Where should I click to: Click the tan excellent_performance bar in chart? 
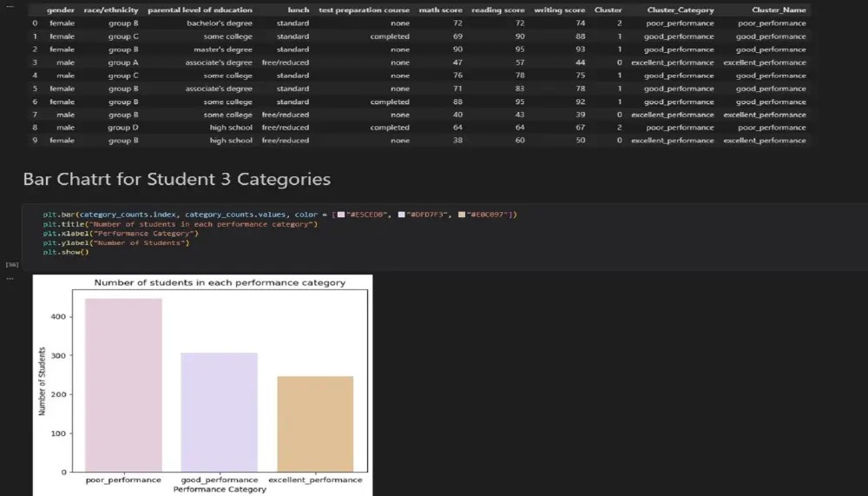click(315, 424)
